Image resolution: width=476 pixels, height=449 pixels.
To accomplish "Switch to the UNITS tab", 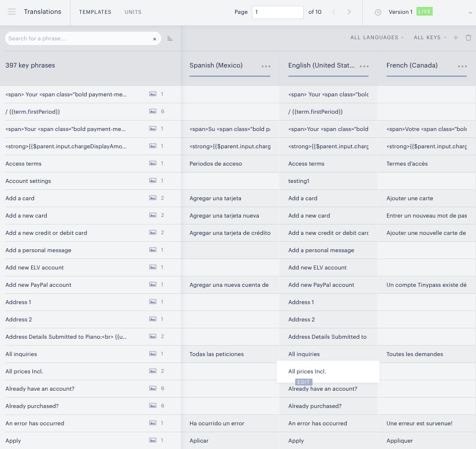I will 133,12.
